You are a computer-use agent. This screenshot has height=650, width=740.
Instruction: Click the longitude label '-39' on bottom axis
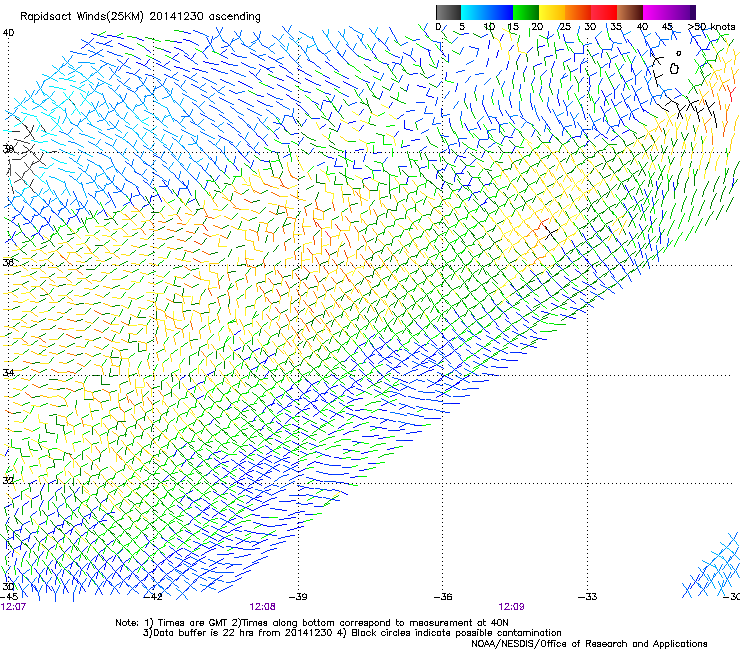(298, 597)
